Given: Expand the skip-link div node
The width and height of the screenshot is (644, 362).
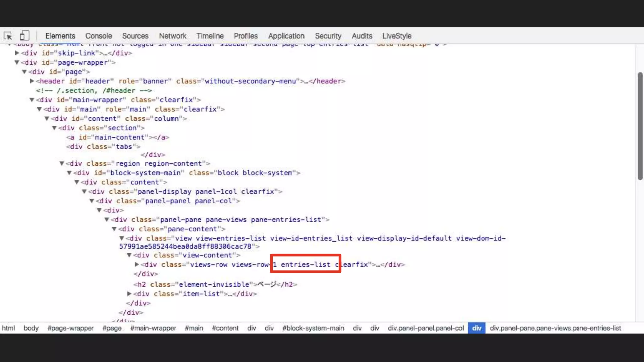Looking at the screenshot, I should click(17, 53).
